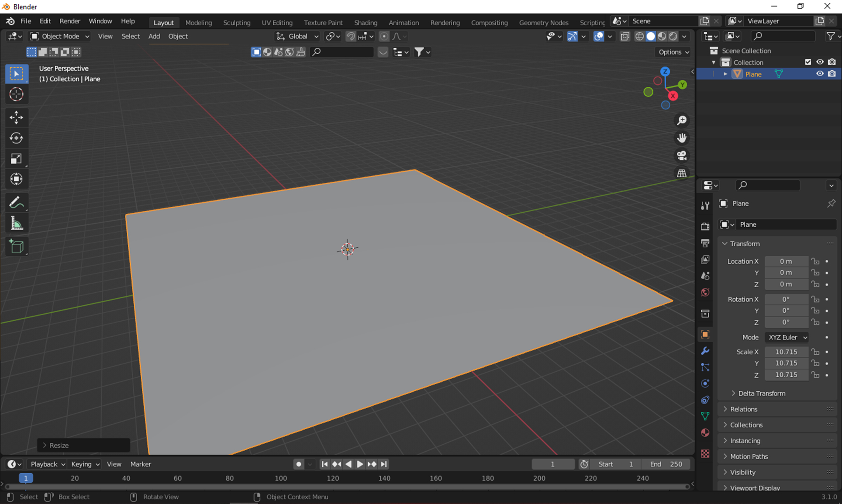Select the Annotate pencil tool
This screenshot has width=842, height=504.
coord(16,202)
